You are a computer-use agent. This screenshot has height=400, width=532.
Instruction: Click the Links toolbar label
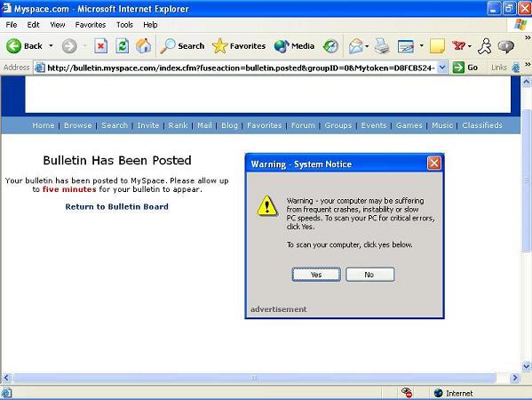(x=499, y=68)
